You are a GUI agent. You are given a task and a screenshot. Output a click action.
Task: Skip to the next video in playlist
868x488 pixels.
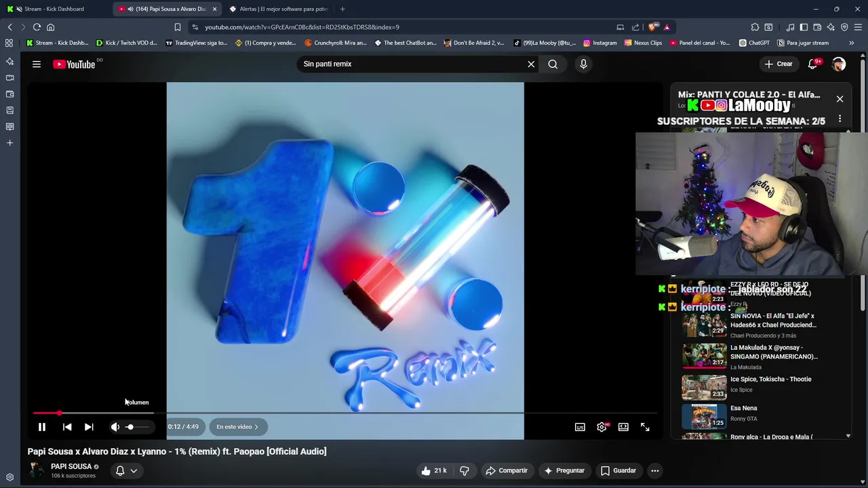(x=89, y=427)
